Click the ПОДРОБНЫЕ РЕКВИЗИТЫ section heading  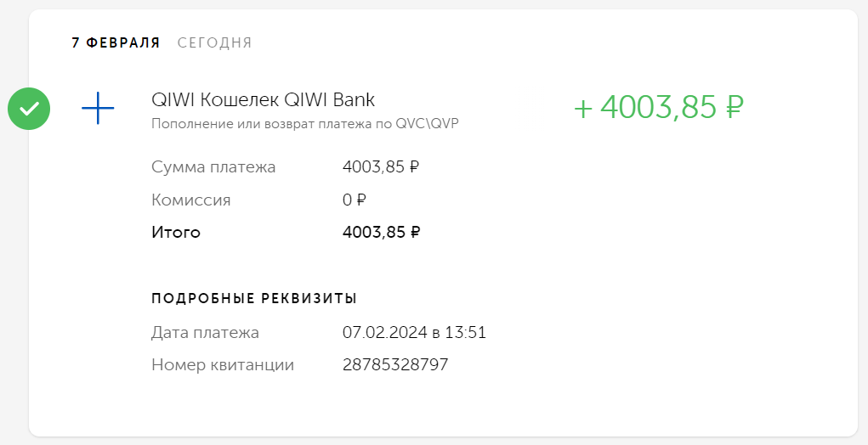tap(254, 299)
